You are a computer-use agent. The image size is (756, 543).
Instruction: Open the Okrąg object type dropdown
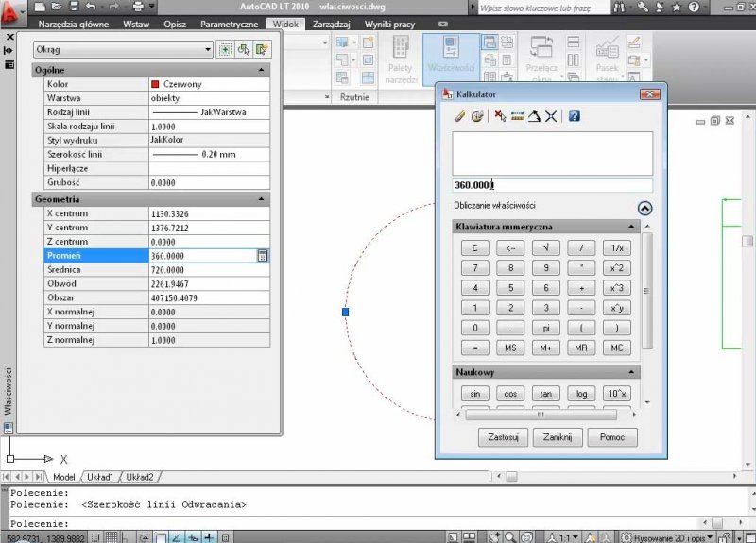pyautogui.click(x=208, y=49)
